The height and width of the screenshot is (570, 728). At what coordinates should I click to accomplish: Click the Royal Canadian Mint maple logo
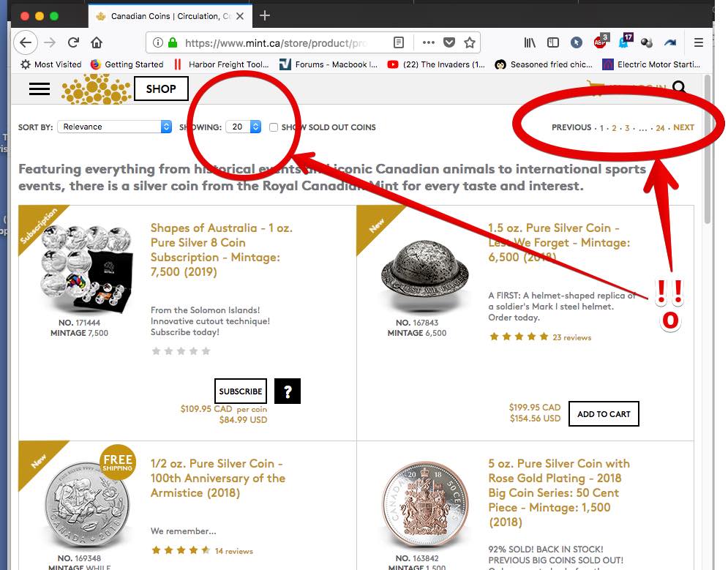[96, 89]
